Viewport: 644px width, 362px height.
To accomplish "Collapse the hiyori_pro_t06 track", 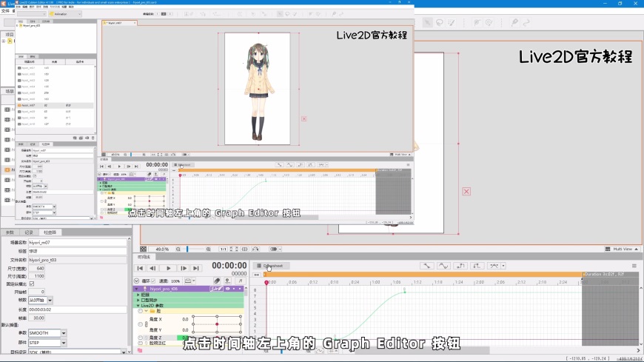I will point(136,289).
